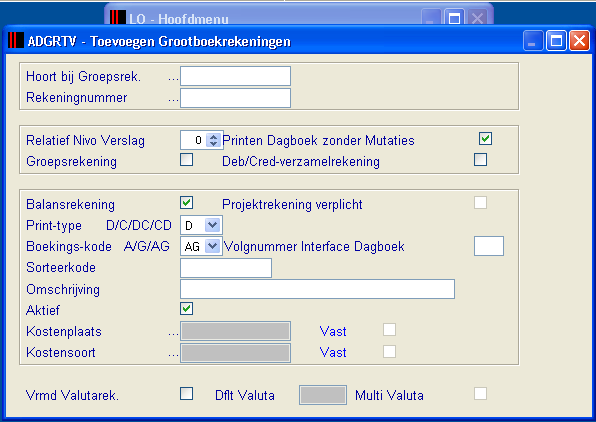Click into the Omschrijving text field
Screen dimensions: 596x422
317,289
